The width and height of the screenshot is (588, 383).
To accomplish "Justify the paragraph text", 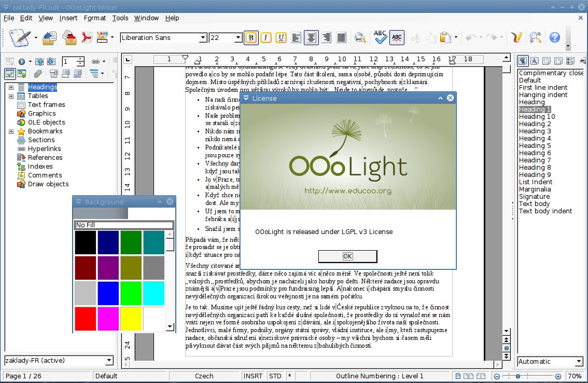I will pos(341,37).
